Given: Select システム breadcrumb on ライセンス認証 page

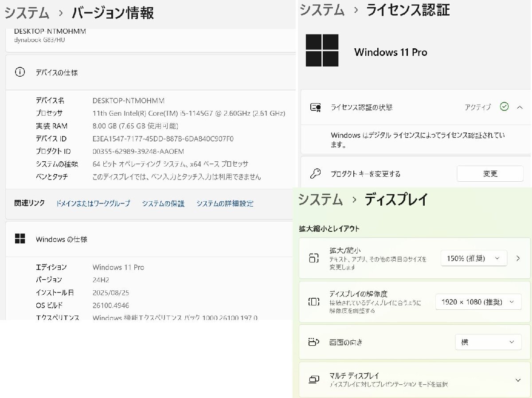Looking at the screenshot, I should pos(323,11).
